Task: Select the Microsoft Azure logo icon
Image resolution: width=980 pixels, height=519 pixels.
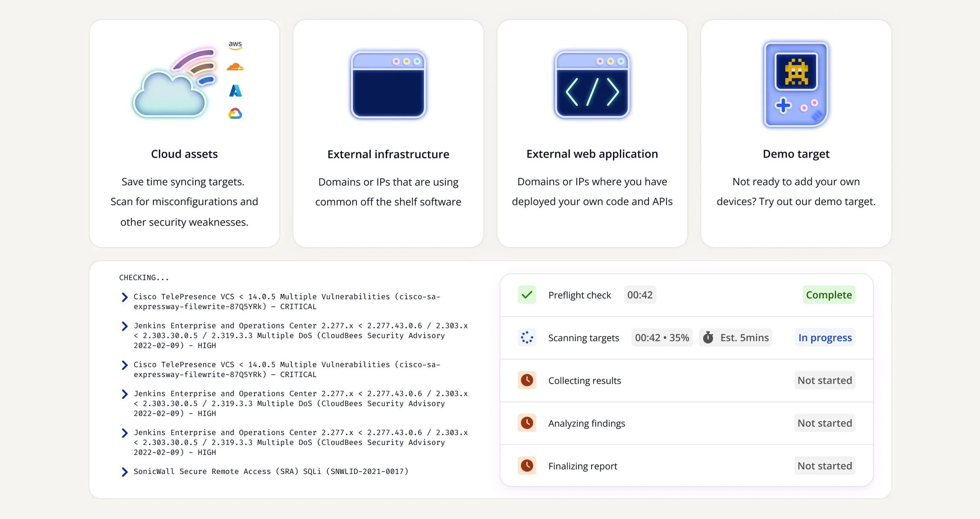Action: (235, 91)
